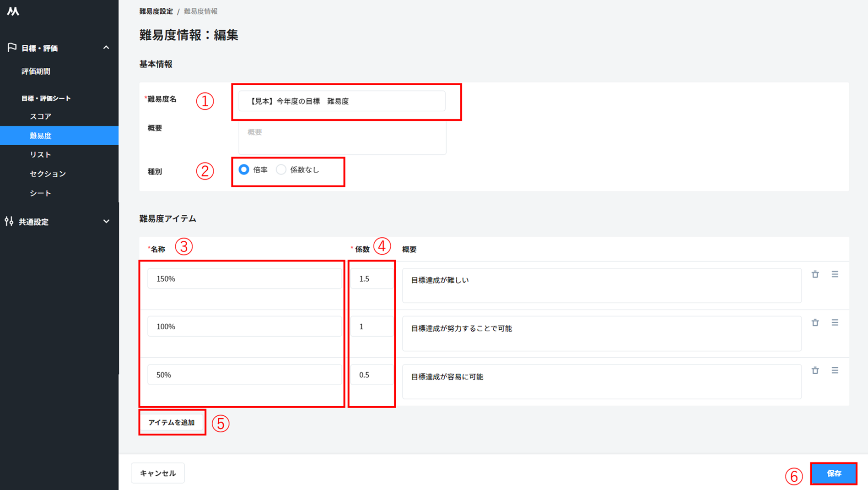
Task: Open 評価期間 in the sidebar
Action: pyautogui.click(x=36, y=71)
